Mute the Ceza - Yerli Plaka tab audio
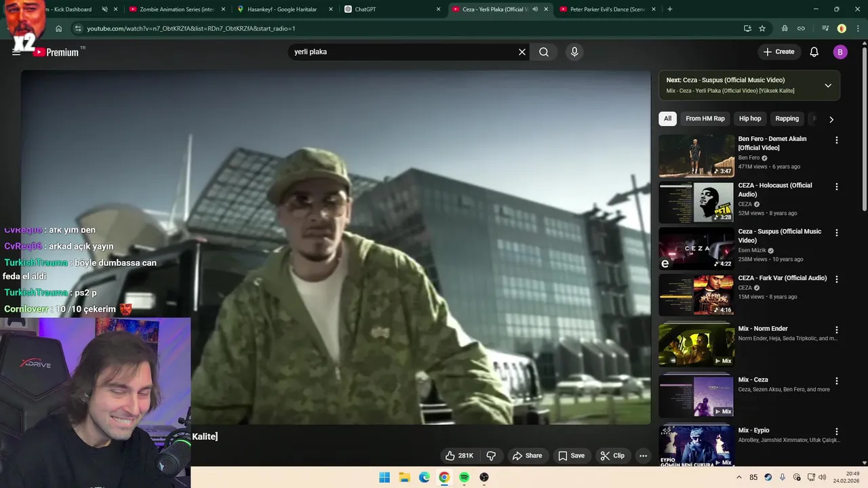The image size is (868, 488). [x=534, y=9]
